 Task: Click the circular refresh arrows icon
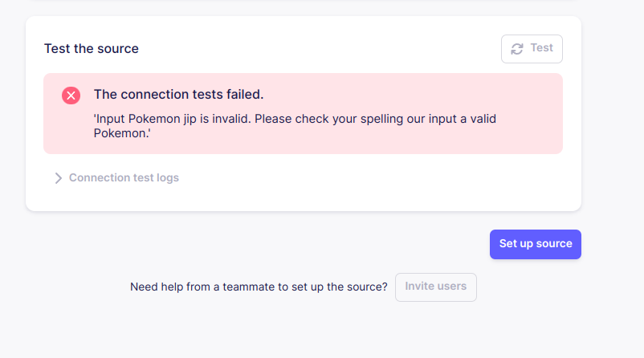[x=517, y=49]
